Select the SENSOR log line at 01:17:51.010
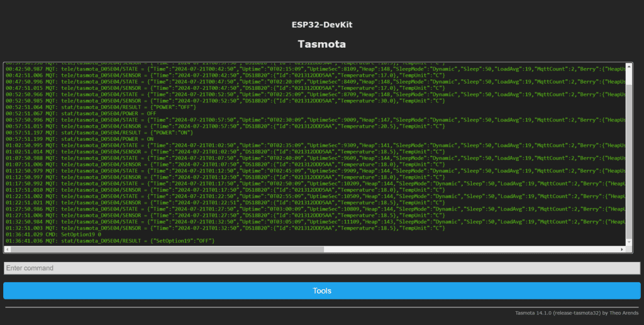This screenshot has width=644, height=325. (x=225, y=190)
